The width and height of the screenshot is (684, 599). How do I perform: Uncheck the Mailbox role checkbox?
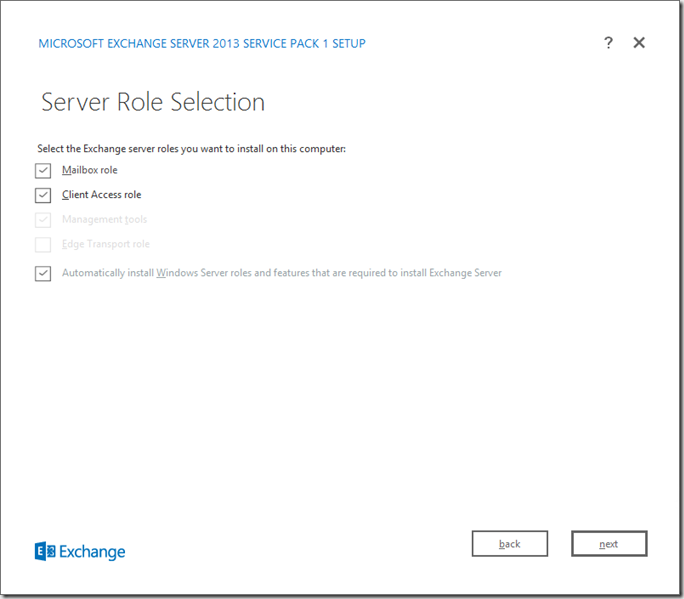pos(43,171)
